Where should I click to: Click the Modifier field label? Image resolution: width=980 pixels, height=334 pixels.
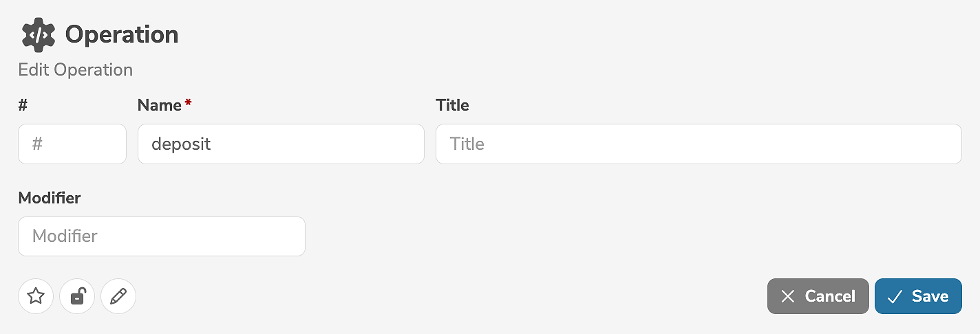coord(50,198)
